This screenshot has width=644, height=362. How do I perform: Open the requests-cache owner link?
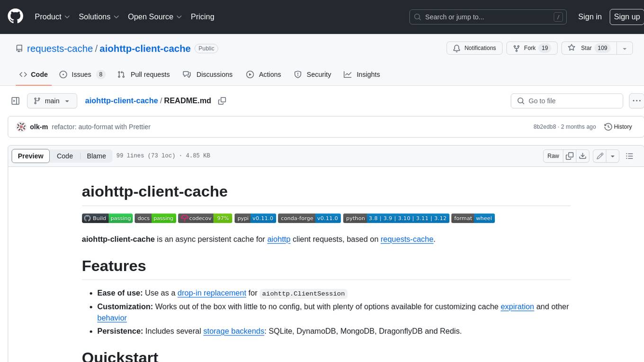[x=60, y=48]
